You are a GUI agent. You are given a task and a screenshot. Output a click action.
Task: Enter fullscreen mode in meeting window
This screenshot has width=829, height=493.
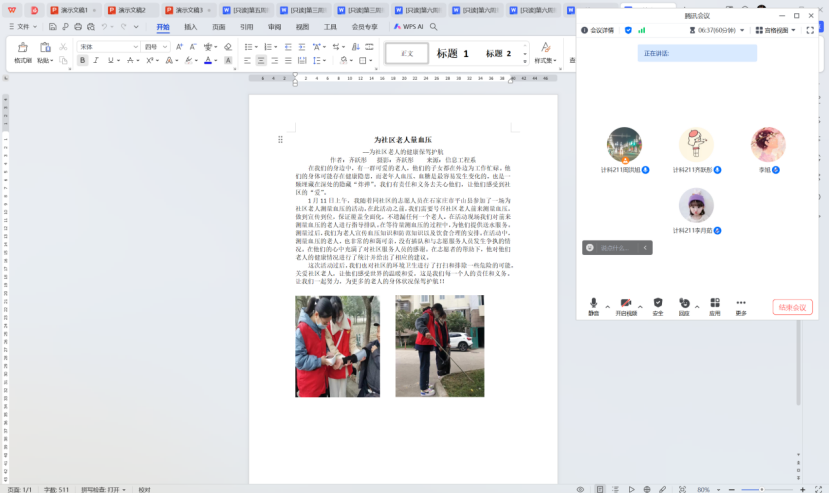click(810, 31)
